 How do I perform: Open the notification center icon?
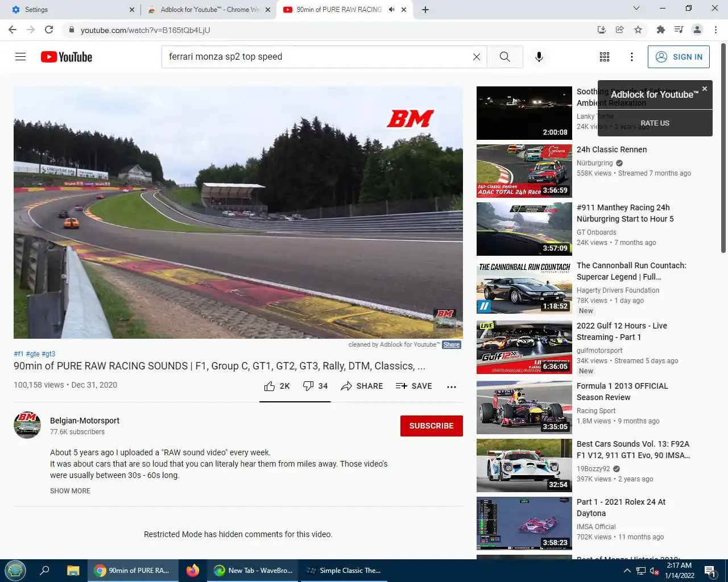(x=710, y=571)
